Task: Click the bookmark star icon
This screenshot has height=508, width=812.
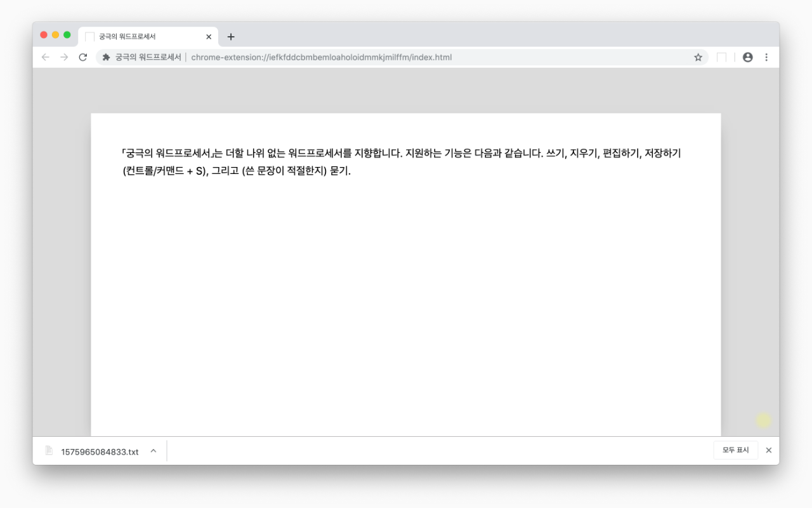Action: tap(698, 57)
